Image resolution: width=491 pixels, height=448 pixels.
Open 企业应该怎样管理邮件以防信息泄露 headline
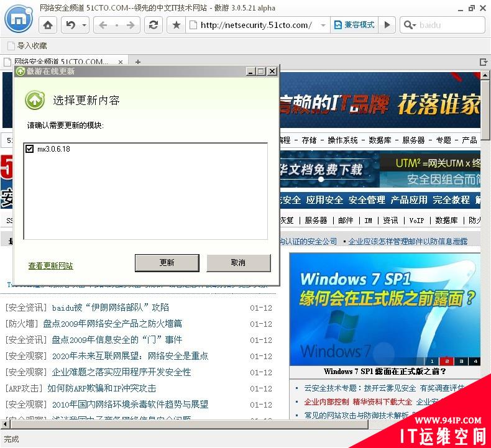tap(408, 241)
